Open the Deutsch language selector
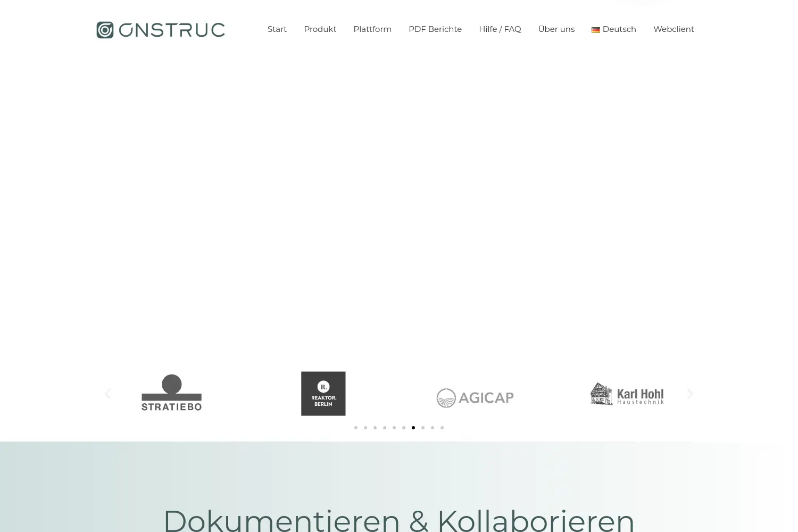Image resolution: width=798 pixels, height=532 pixels. coord(614,29)
